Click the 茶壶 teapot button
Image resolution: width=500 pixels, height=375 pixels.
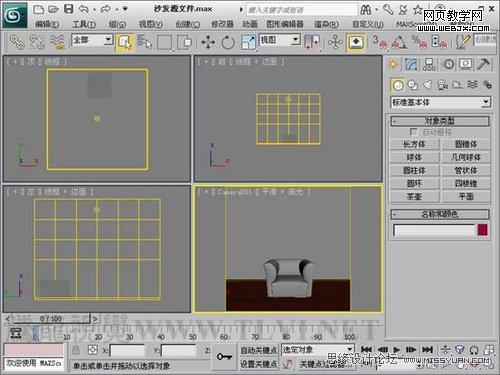tap(414, 197)
